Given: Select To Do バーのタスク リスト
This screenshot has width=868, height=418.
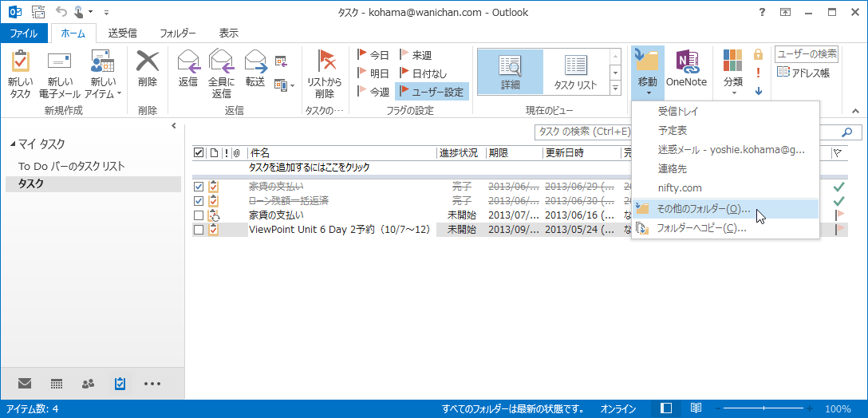Looking at the screenshot, I should (x=72, y=166).
